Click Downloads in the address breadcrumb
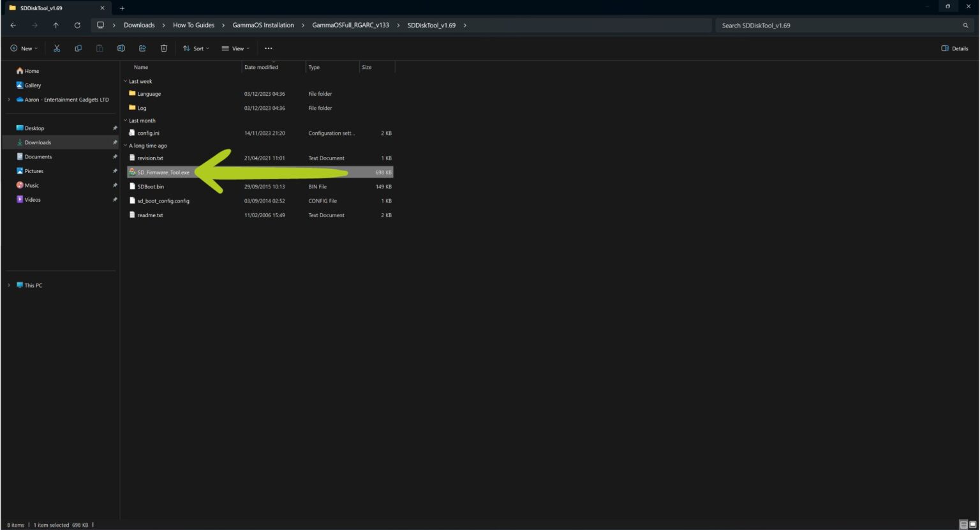Image resolution: width=980 pixels, height=530 pixels. [139, 26]
